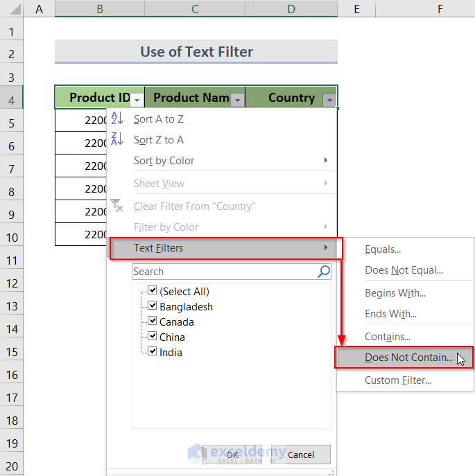Open the Custom Filter option
475x476 pixels.
tap(398, 380)
